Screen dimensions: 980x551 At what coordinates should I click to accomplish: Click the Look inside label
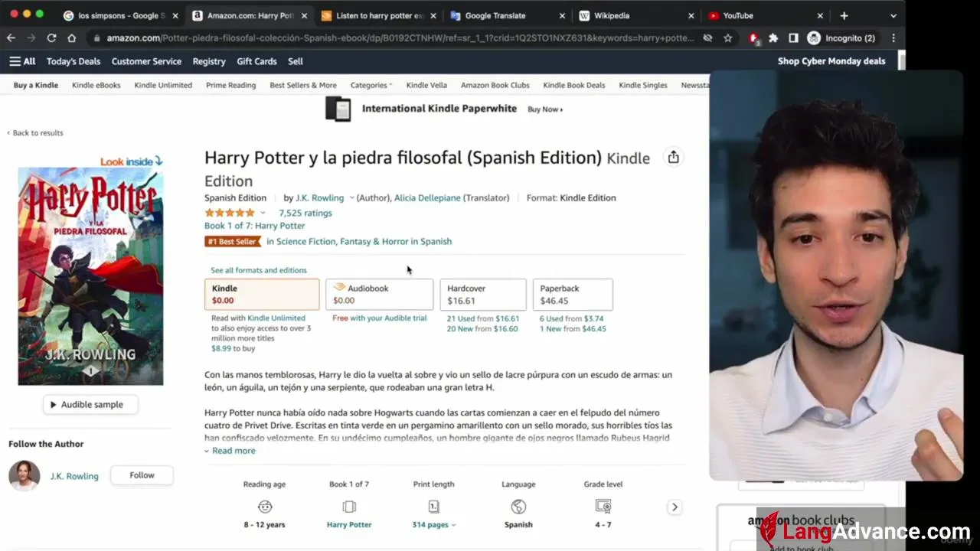(x=132, y=161)
